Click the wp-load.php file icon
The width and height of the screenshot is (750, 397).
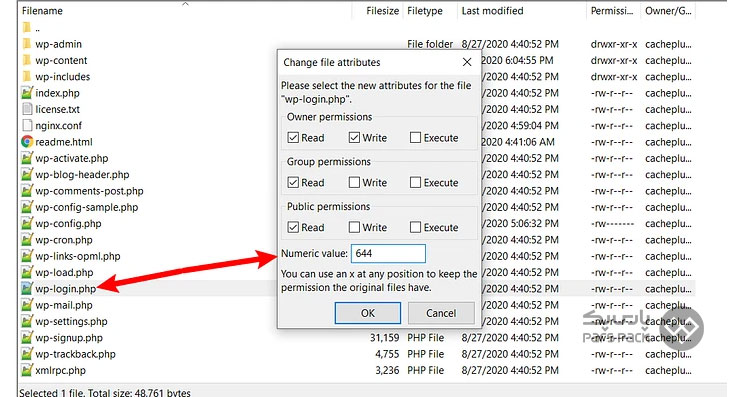coord(27,272)
